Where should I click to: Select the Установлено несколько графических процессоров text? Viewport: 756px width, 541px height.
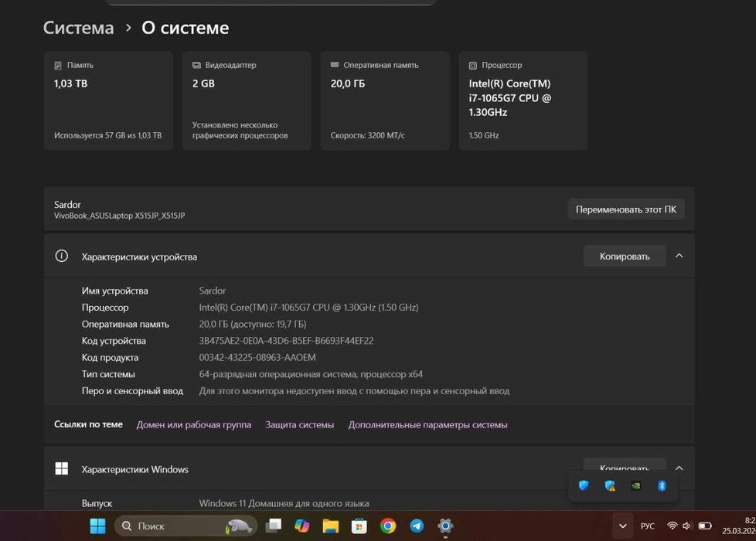240,130
